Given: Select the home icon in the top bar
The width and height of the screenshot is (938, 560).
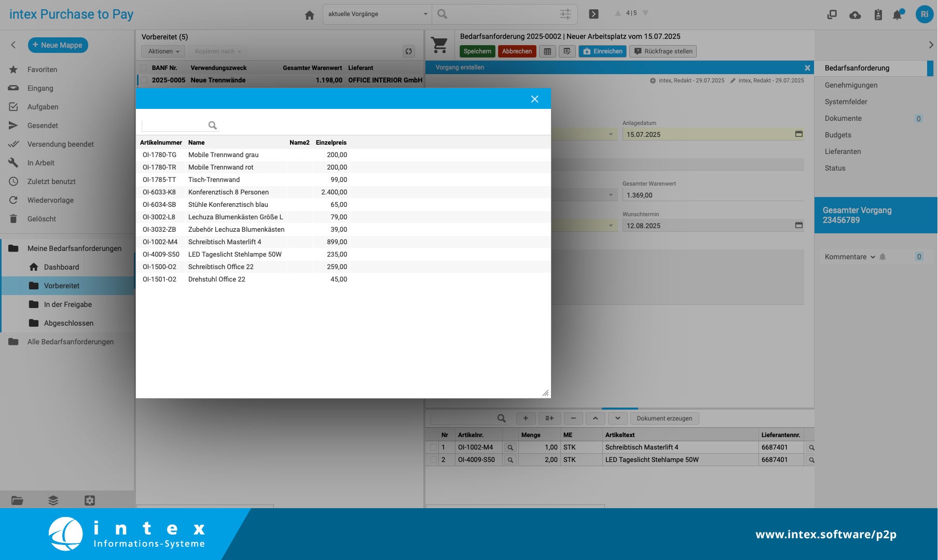Looking at the screenshot, I should coord(309,15).
